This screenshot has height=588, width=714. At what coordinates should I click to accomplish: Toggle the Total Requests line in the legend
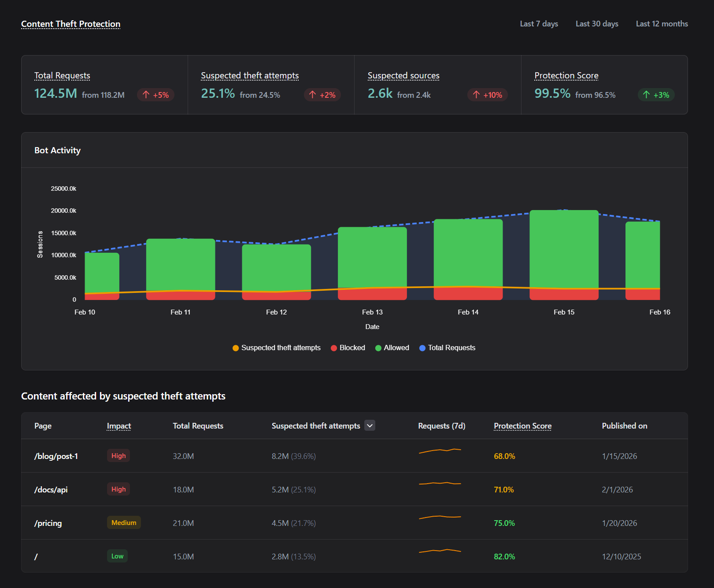[x=447, y=348]
